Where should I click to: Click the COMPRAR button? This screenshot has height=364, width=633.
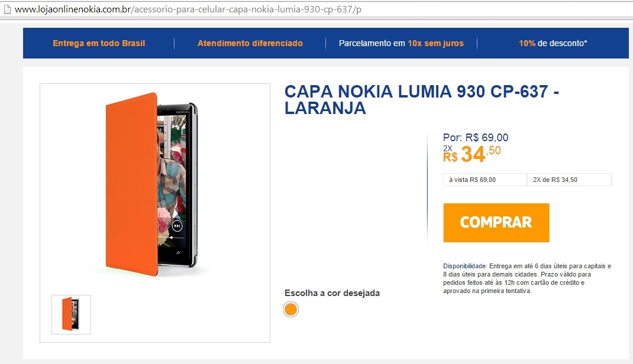[496, 223]
